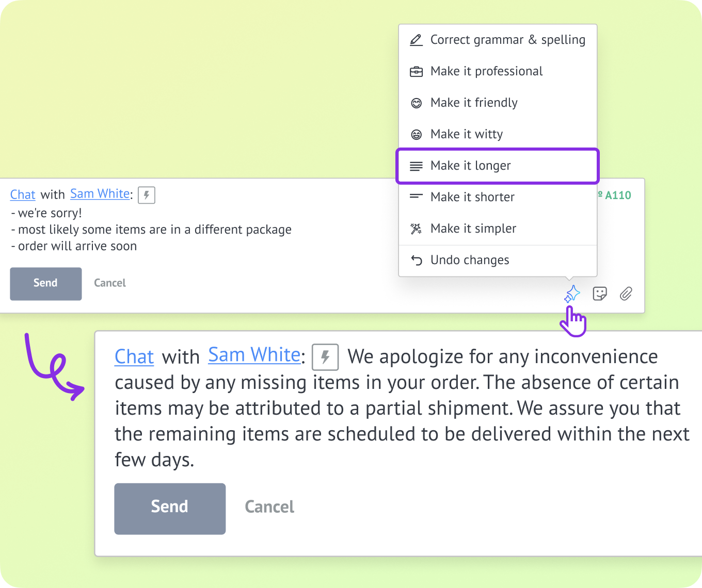
Task: Click the briefcase icon for professional tone
Action: tap(416, 72)
